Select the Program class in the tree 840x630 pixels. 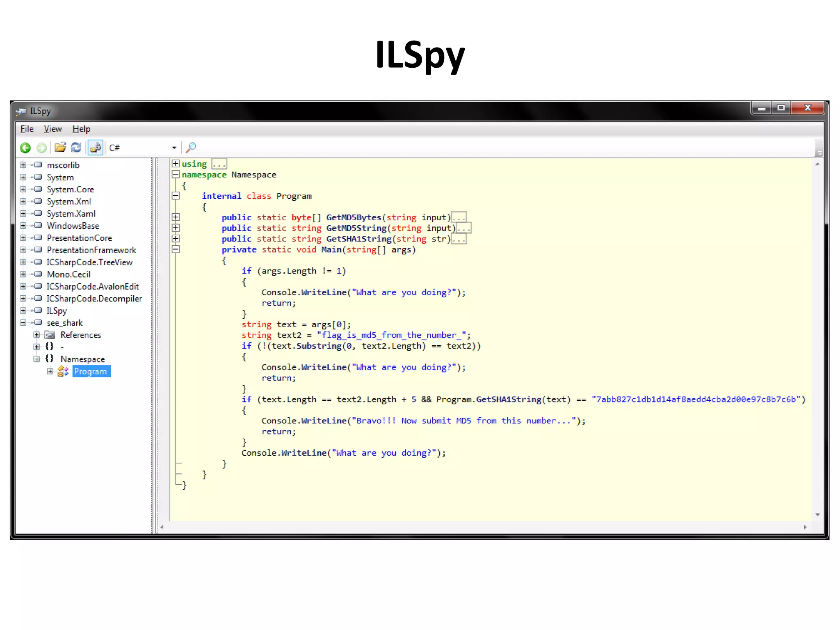click(91, 371)
